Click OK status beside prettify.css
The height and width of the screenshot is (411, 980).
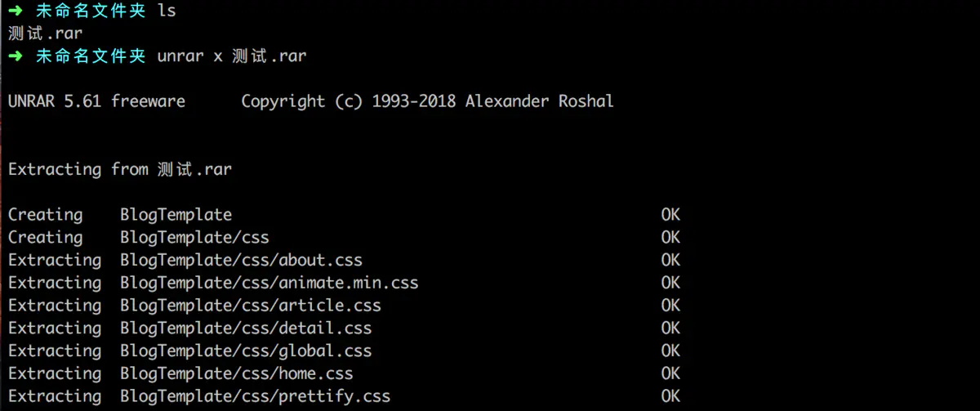pos(670,396)
